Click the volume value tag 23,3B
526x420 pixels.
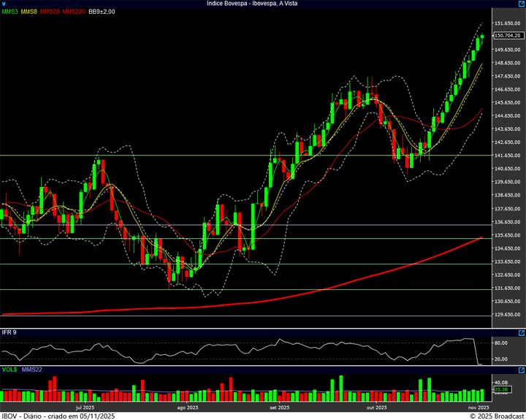(x=501, y=389)
